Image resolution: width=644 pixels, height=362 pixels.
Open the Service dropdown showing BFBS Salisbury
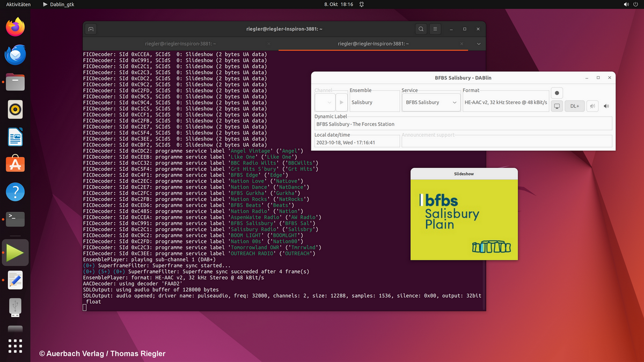coord(430,102)
